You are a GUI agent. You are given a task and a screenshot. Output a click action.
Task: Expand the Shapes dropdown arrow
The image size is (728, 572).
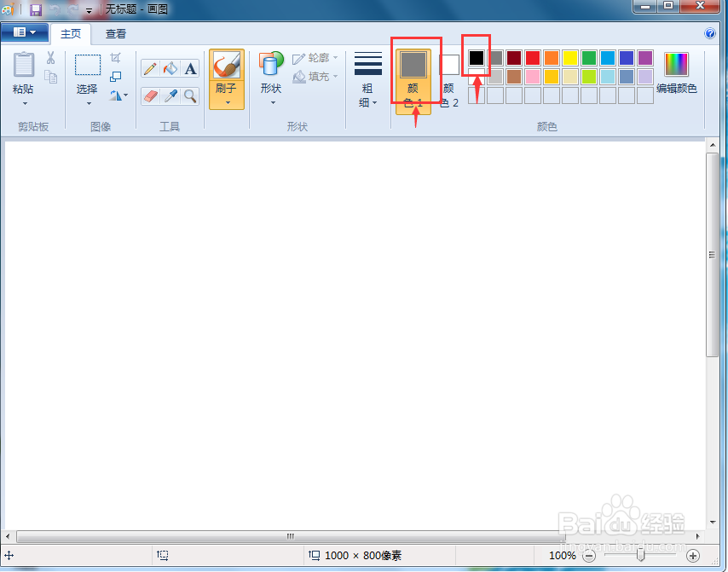[x=273, y=102]
